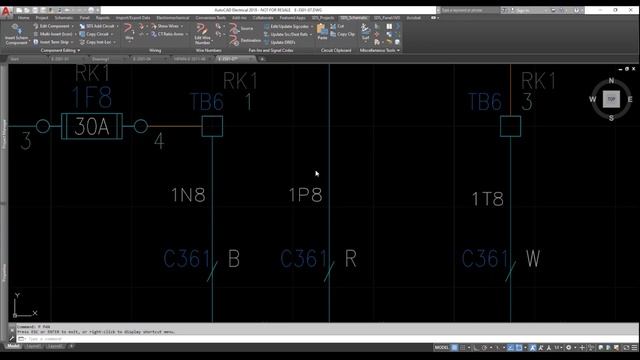
Task: Select component tag 1F8
Action: 91,98
